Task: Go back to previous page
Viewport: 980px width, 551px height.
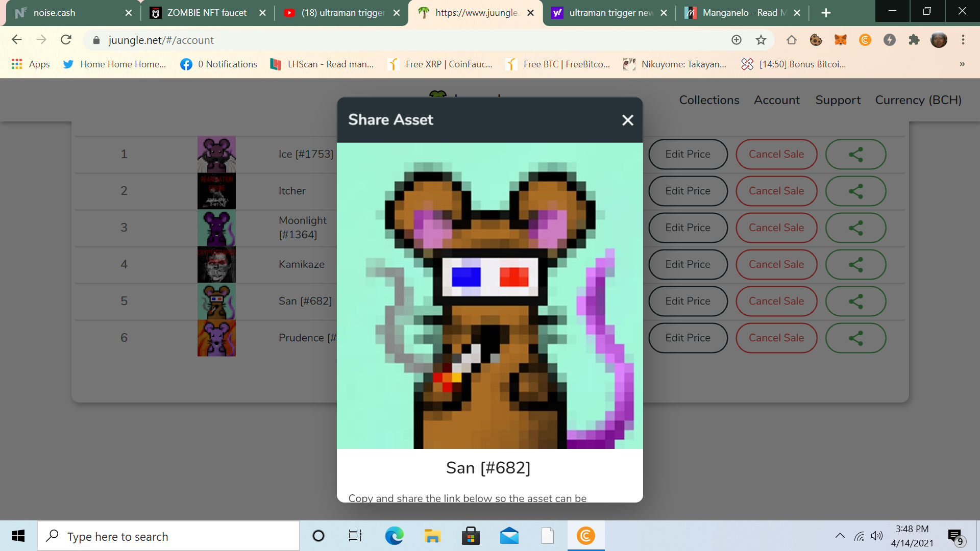Action: (x=17, y=40)
